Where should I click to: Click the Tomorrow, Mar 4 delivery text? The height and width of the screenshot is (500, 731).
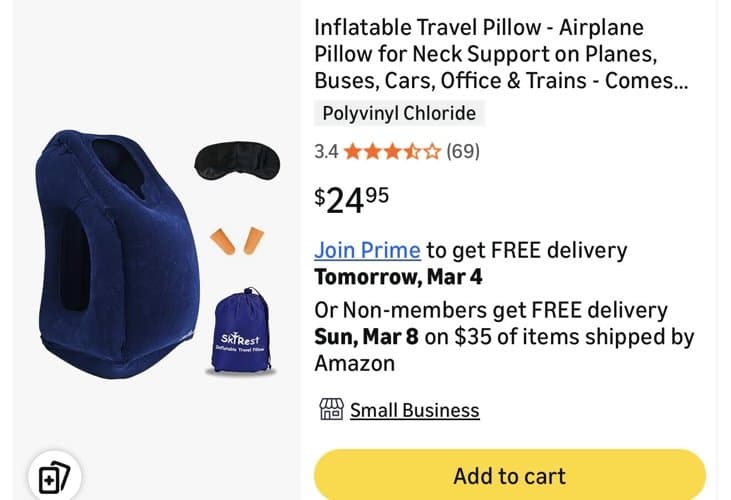pos(398,277)
